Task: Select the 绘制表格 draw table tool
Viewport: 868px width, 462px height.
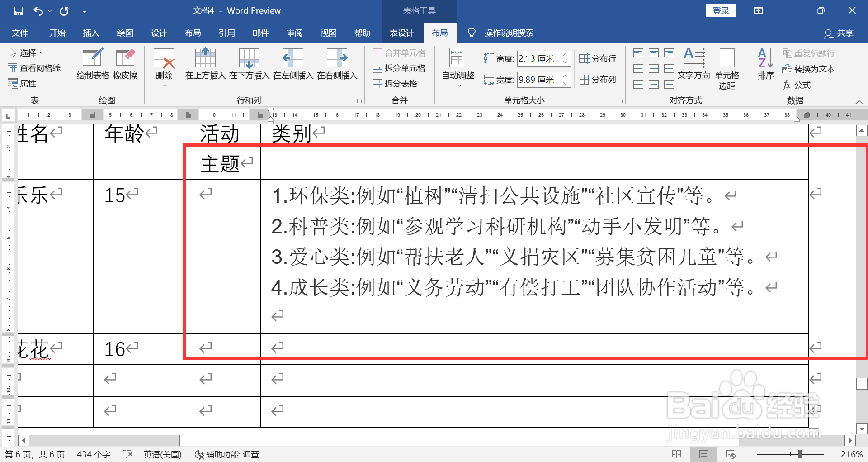Action: point(92,63)
